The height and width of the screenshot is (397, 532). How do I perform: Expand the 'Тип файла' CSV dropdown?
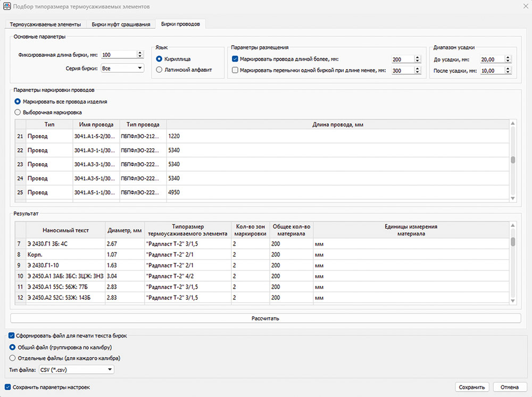pyautogui.click(x=76, y=369)
